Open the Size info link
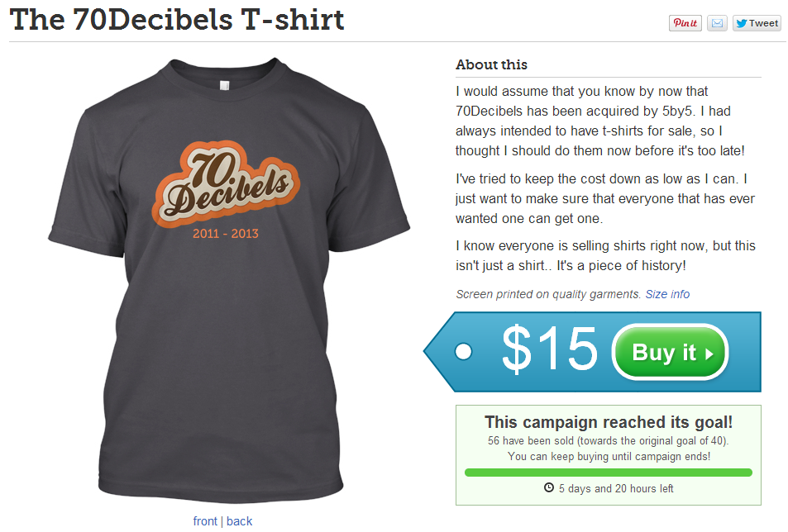The image size is (788, 532). pos(667,294)
